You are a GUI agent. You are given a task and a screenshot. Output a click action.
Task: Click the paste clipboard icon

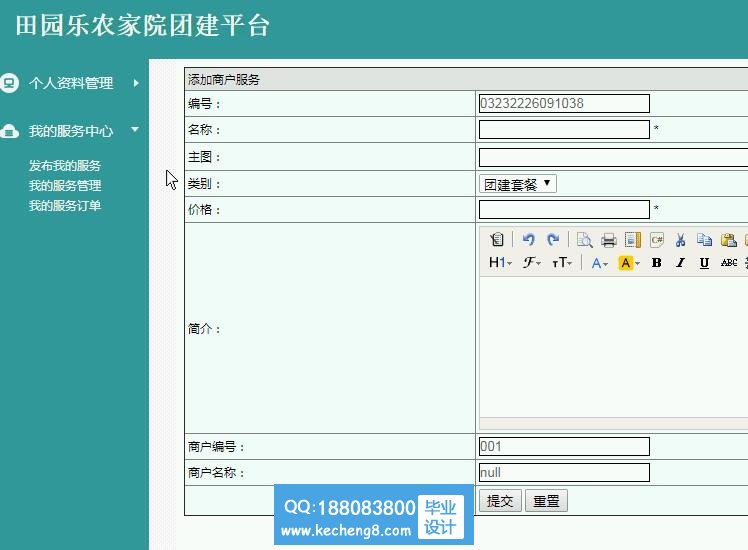[x=728, y=239]
